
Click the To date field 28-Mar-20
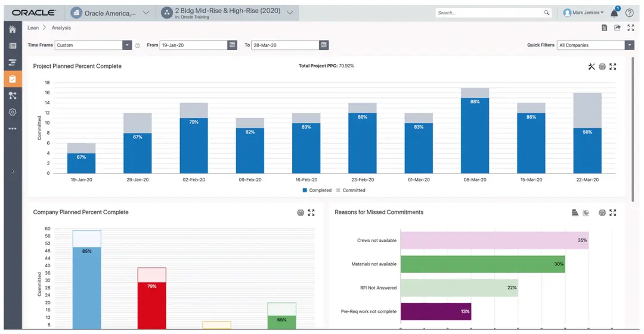tap(286, 45)
